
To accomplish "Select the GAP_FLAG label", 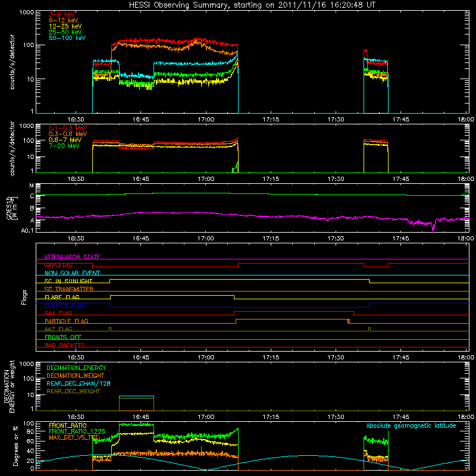I will [x=58, y=265].
